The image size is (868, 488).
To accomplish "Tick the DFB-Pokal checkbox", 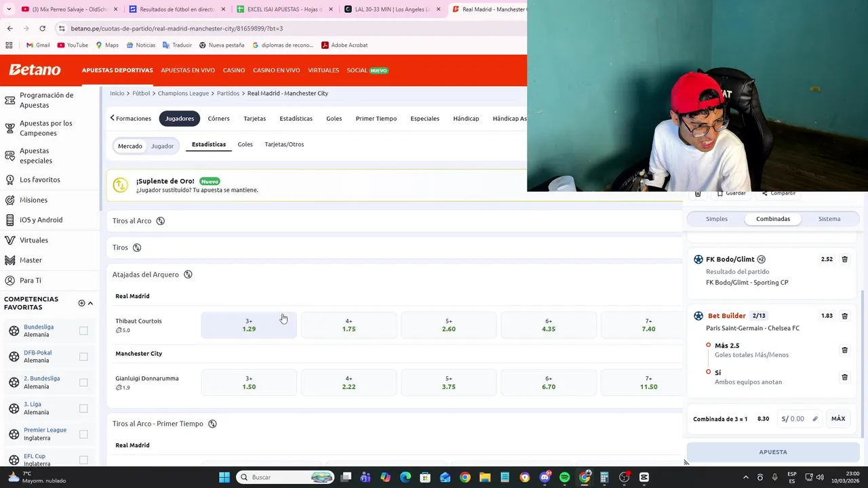I will [83, 357].
